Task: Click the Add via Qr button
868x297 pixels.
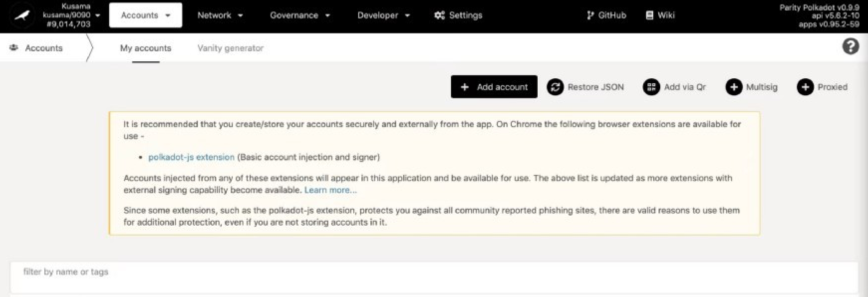Action: point(675,87)
